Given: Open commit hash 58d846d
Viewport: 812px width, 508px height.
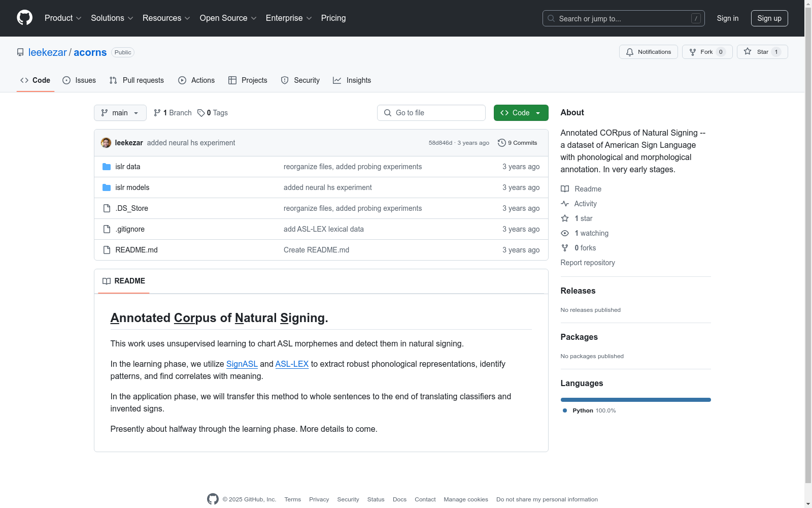Looking at the screenshot, I should click(x=441, y=143).
